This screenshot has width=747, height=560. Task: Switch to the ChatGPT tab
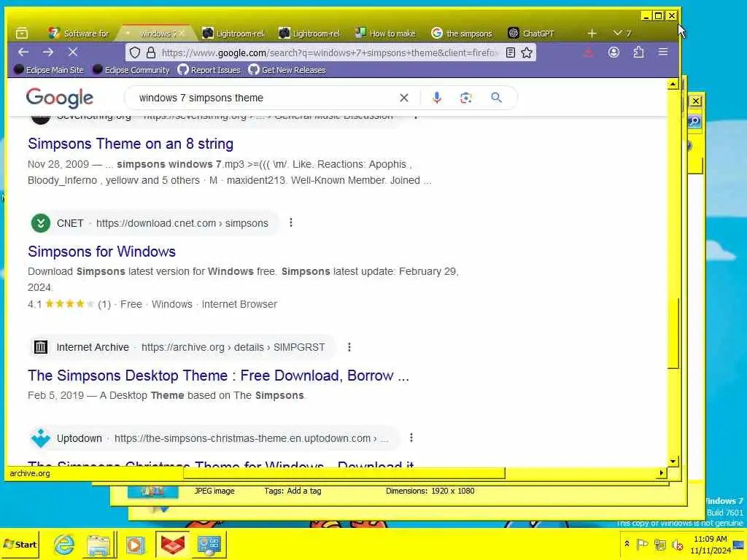tap(531, 34)
